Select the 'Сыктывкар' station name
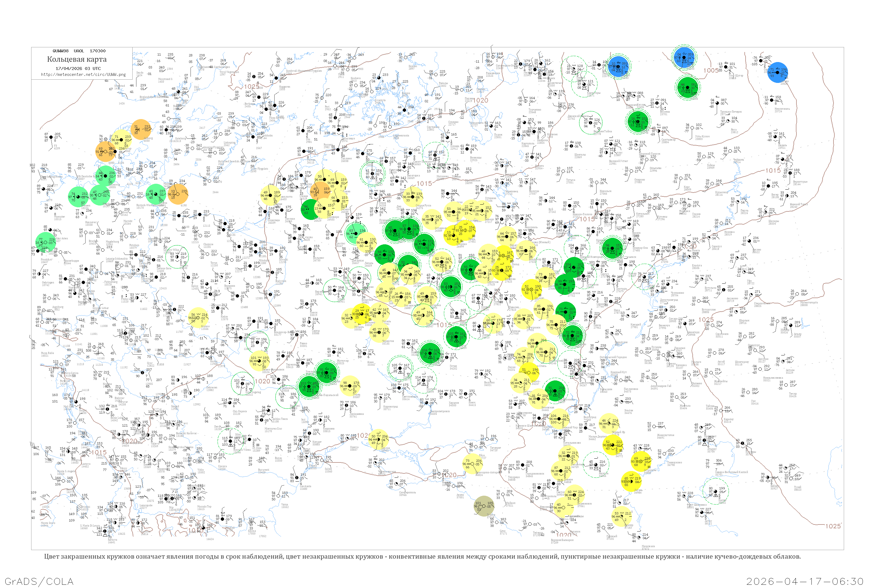 pos(668,140)
